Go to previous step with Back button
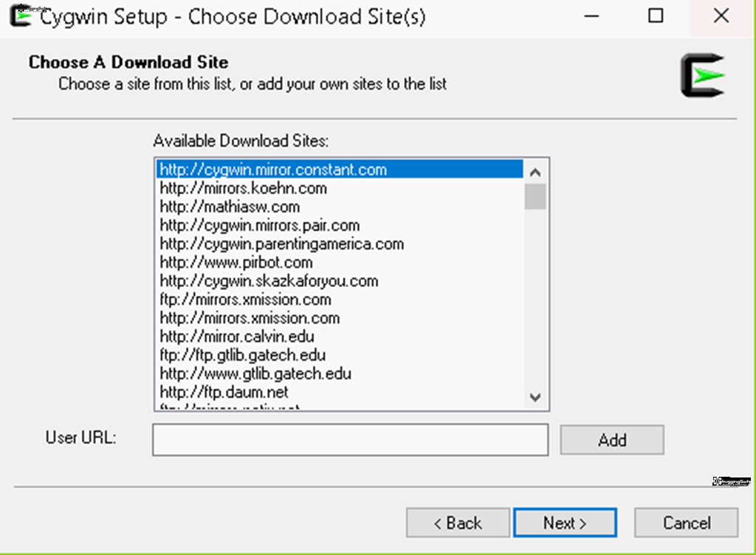 coord(458,523)
